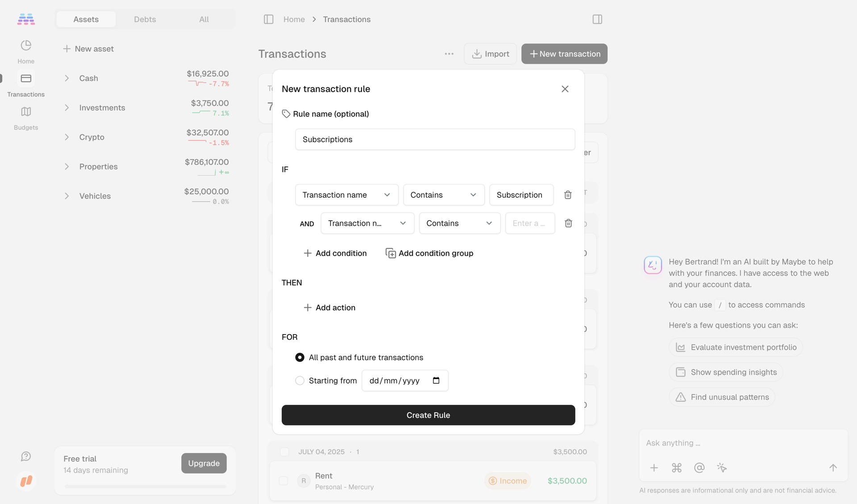
Task: Choose the 'Starting from' option
Action: point(300,380)
